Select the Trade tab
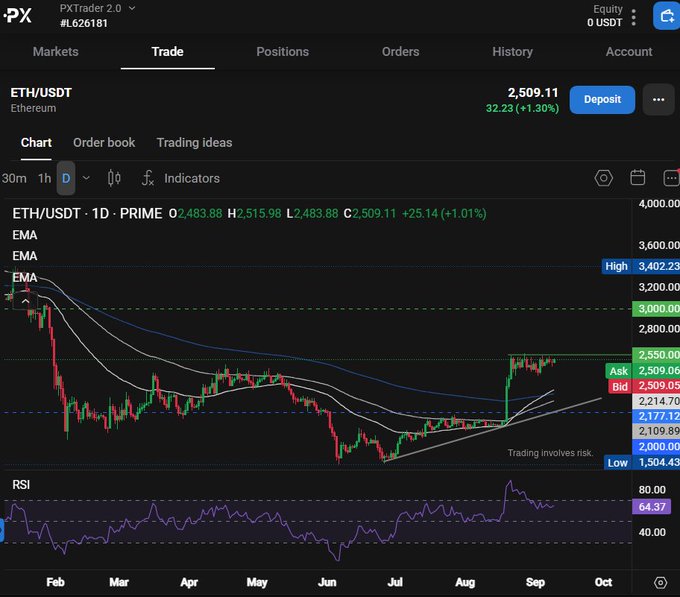 (x=167, y=52)
